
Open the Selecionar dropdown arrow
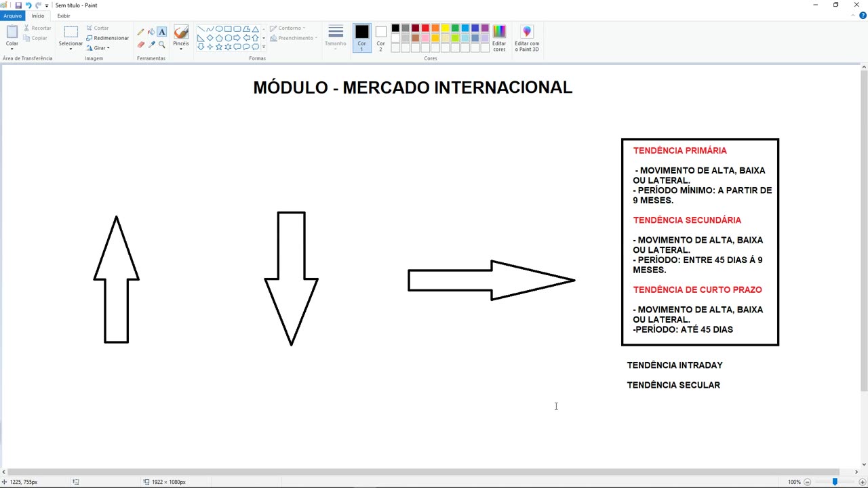click(x=71, y=47)
